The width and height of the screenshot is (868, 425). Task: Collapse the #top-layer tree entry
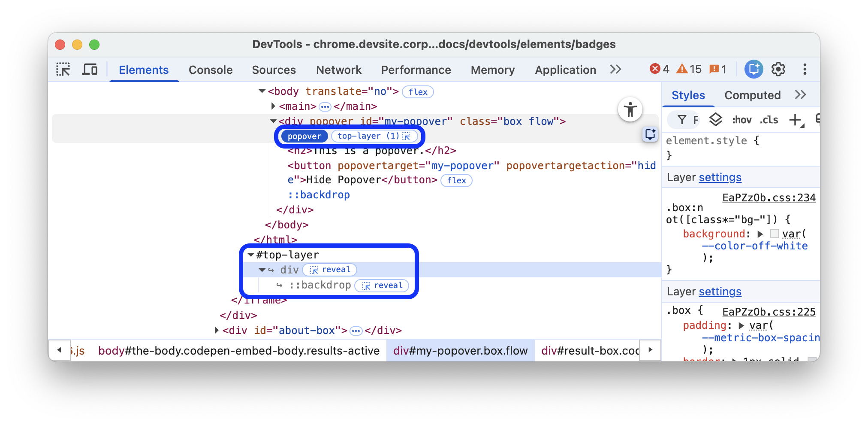click(x=251, y=254)
